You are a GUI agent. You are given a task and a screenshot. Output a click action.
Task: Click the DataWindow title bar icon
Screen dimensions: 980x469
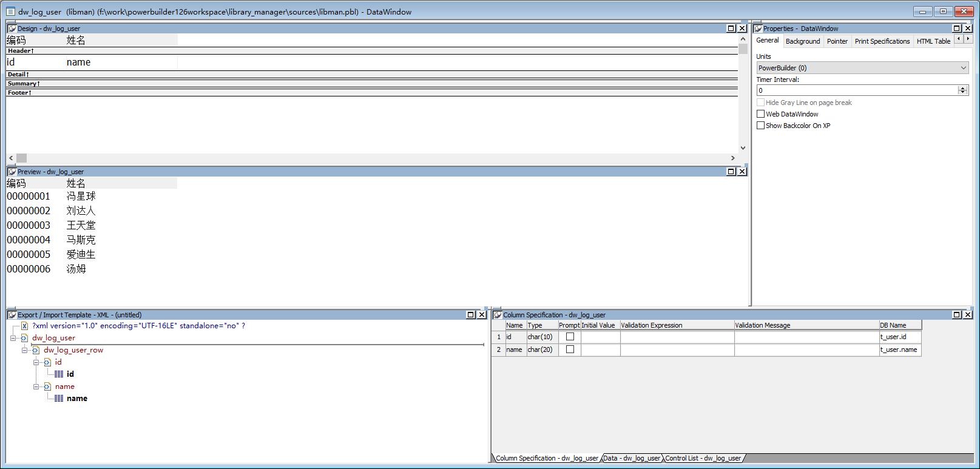(x=10, y=12)
